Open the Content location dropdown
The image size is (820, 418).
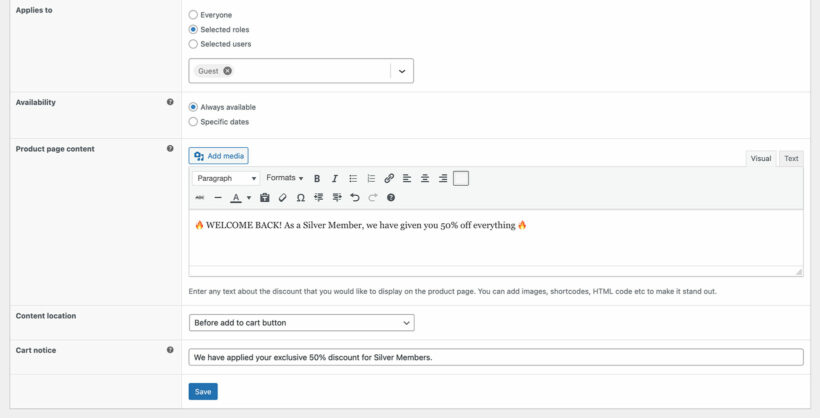pyautogui.click(x=302, y=323)
